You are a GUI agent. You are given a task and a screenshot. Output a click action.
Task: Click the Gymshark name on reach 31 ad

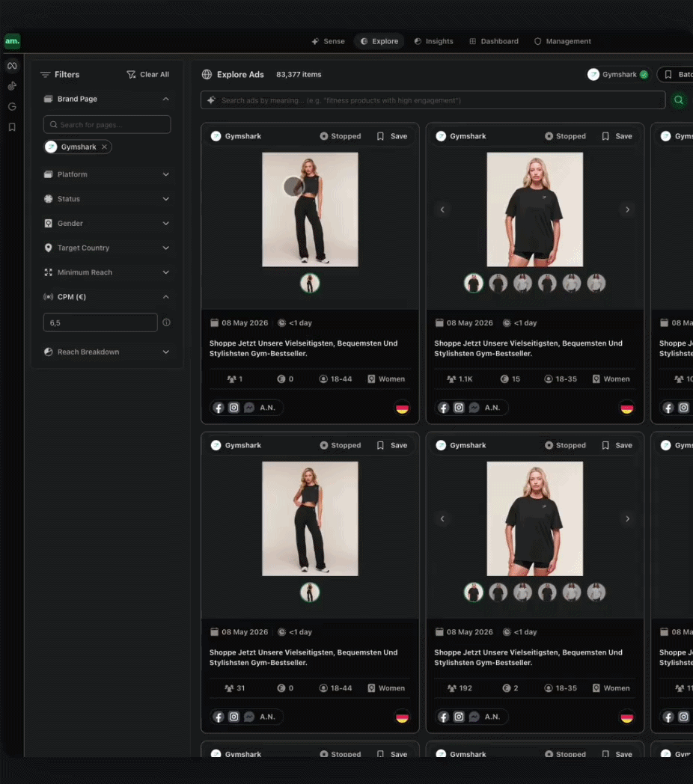[x=243, y=445]
